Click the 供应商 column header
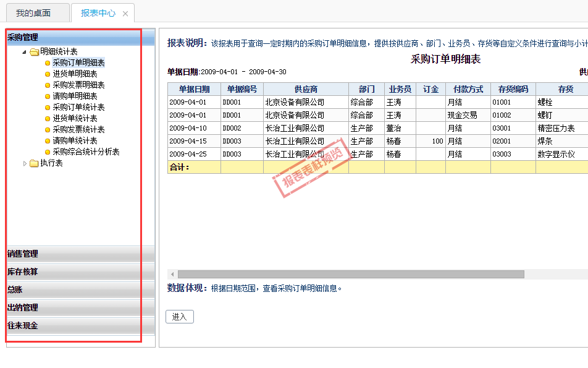 point(306,89)
